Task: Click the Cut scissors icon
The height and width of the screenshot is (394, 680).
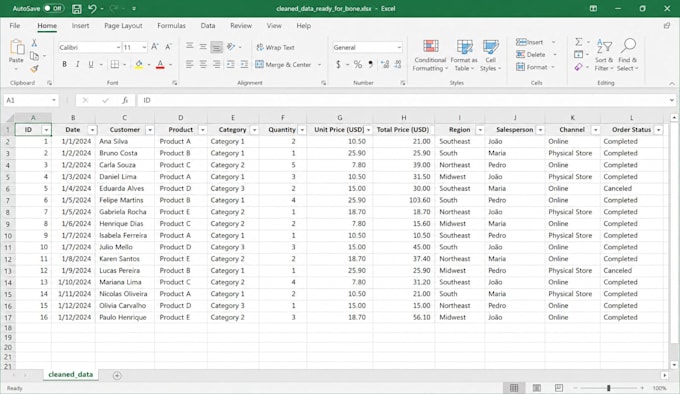Action: [34, 43]
